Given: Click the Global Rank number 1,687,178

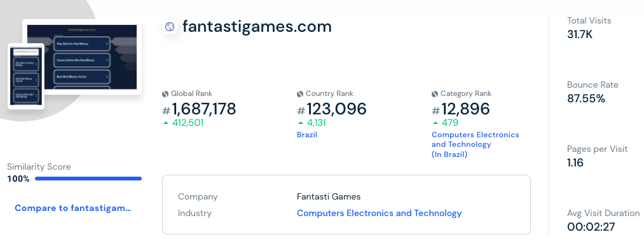Looking at the screenshot, I should pyautogui.click(x=203, y=109).
